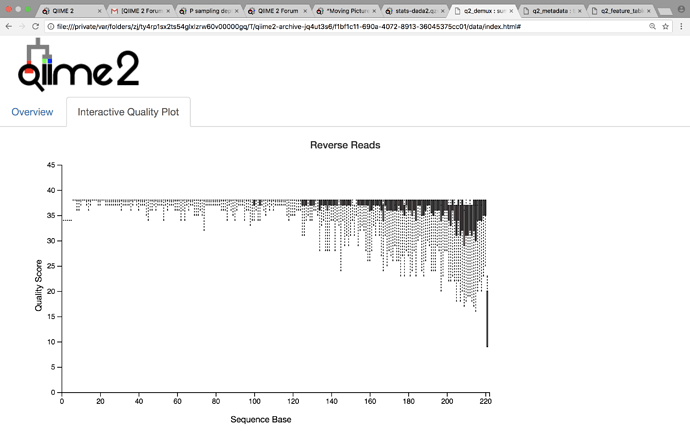
Task: Bookmark this page with star icon
Action: click(x=666, y=27)
